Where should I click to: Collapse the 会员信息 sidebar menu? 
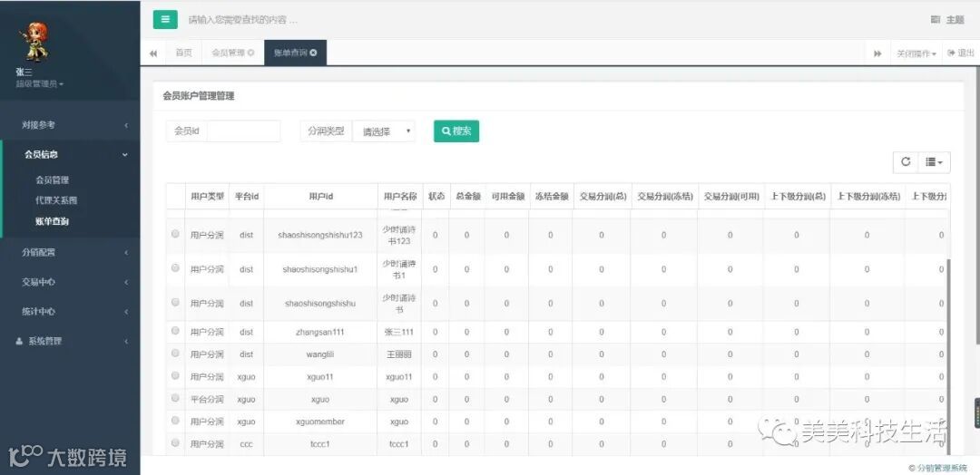tap(70, 154)
